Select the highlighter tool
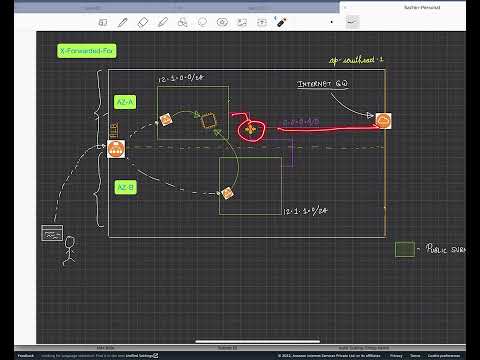Viewport: 480px width, 360px height. (163, 23)
